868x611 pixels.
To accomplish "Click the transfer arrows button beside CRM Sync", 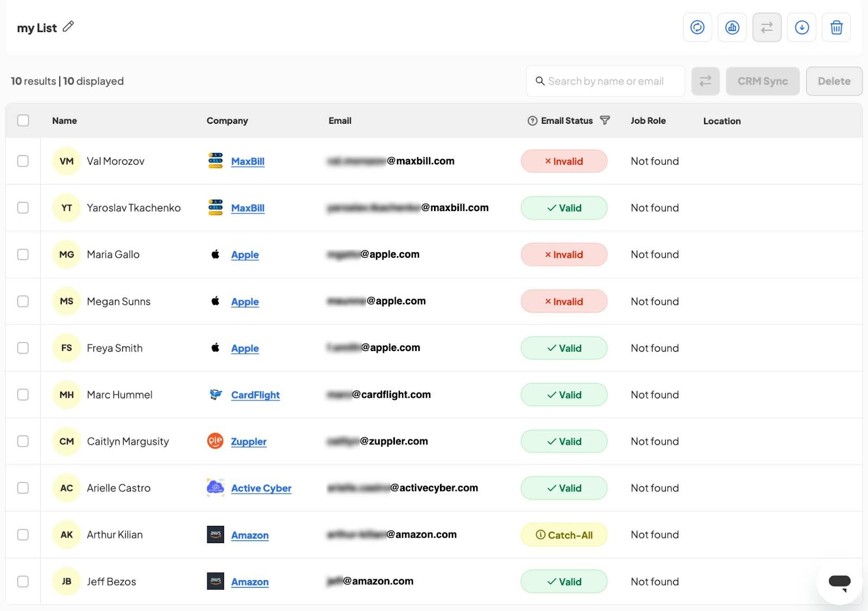I will 705,81.
